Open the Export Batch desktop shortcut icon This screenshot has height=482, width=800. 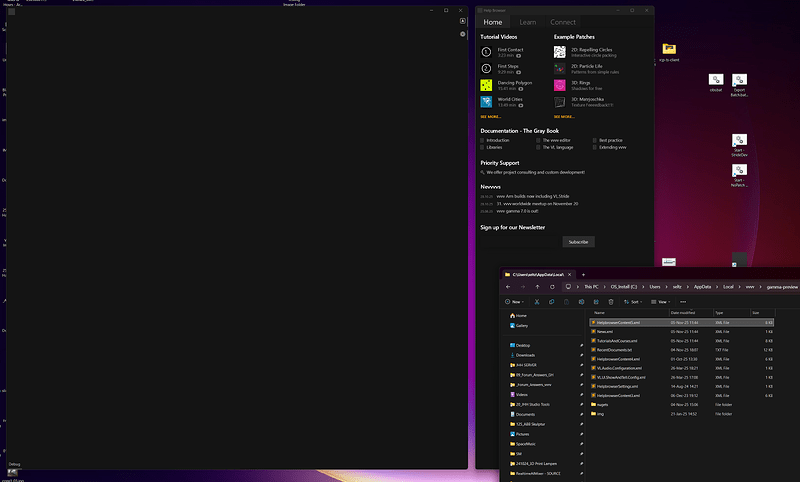coord(739,80)
